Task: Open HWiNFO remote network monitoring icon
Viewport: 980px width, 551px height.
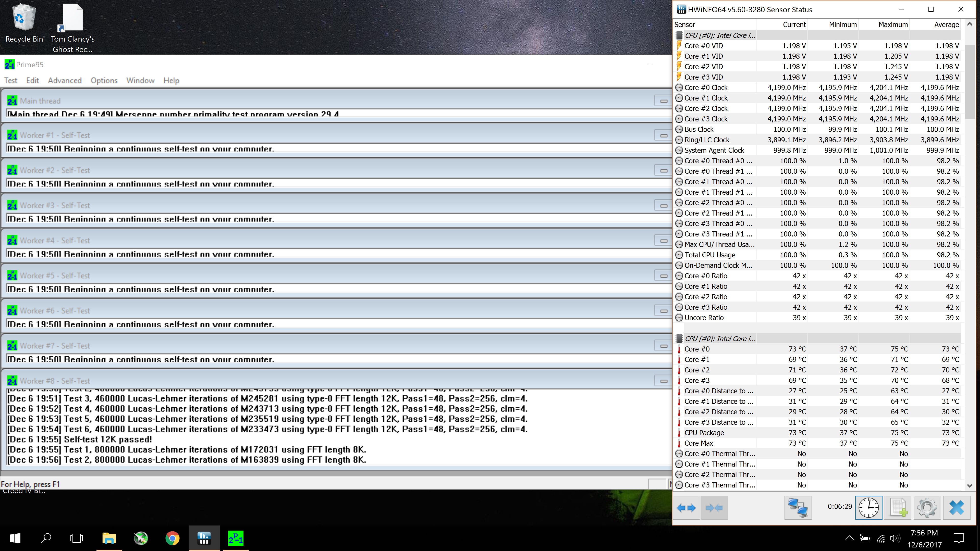Action: [798, 508]
